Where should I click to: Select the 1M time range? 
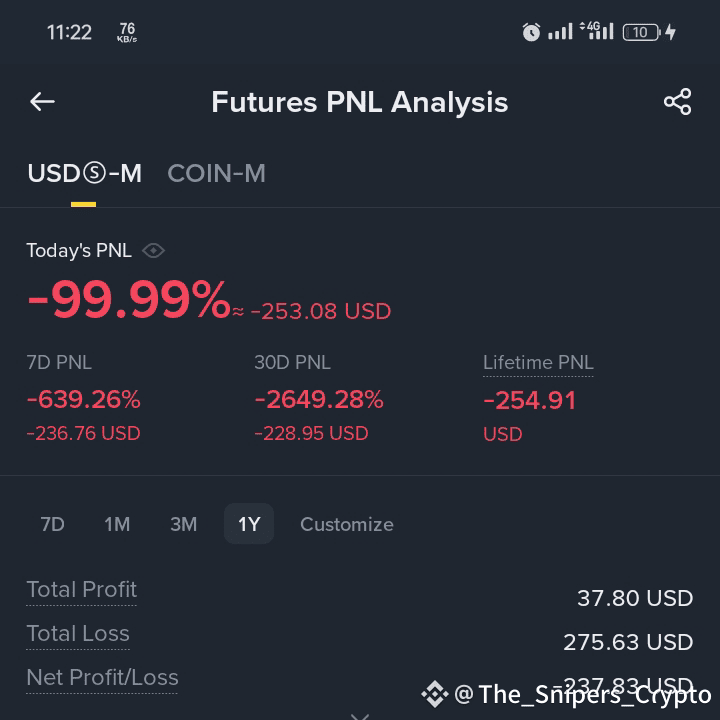(117, 524)
